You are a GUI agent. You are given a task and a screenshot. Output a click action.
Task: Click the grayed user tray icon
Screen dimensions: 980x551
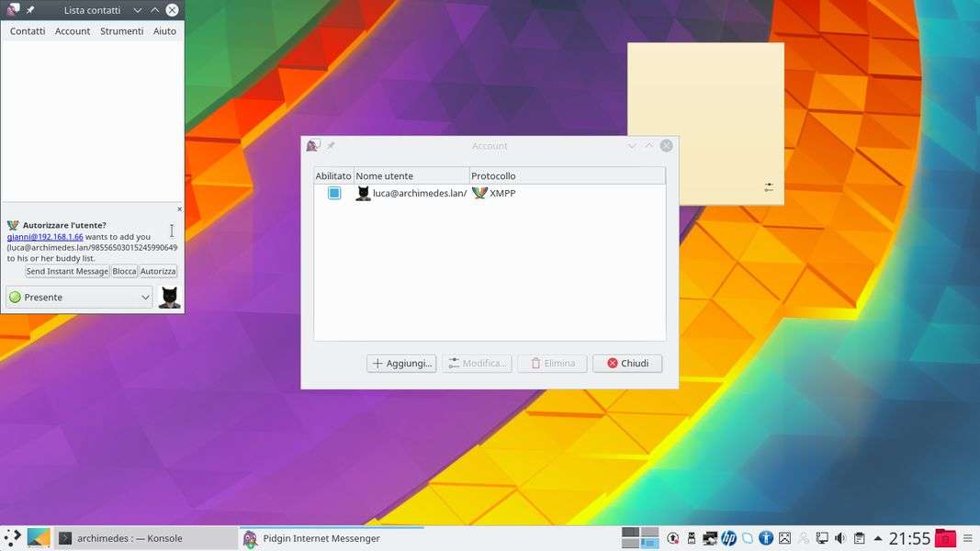click(x=804, y=538)
